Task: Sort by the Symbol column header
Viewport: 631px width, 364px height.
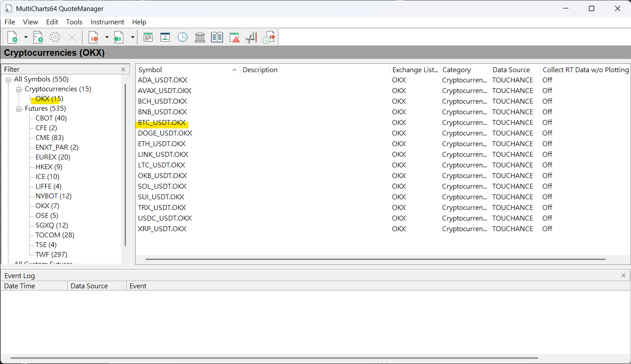Action: click(x=186, y=70)
